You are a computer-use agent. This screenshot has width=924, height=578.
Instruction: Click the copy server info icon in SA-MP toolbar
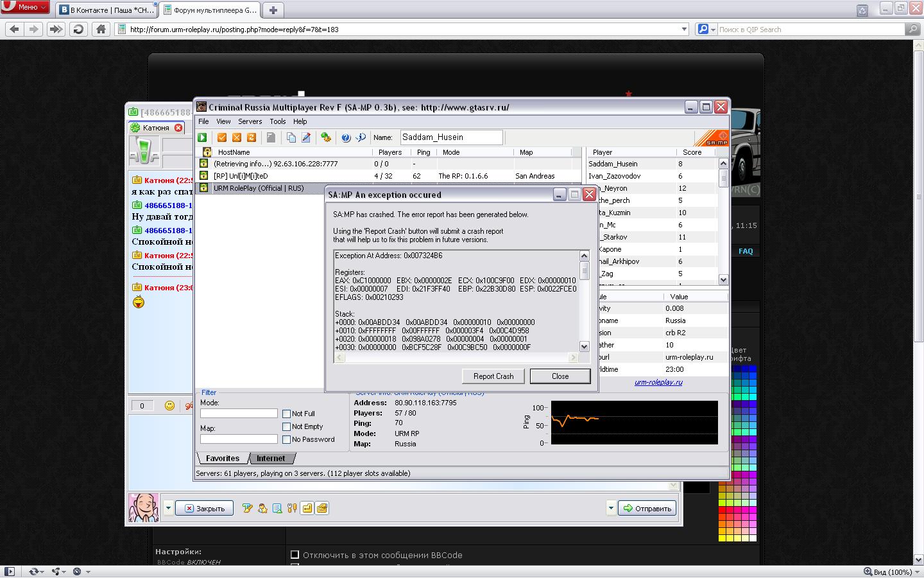tap(291, 137)
